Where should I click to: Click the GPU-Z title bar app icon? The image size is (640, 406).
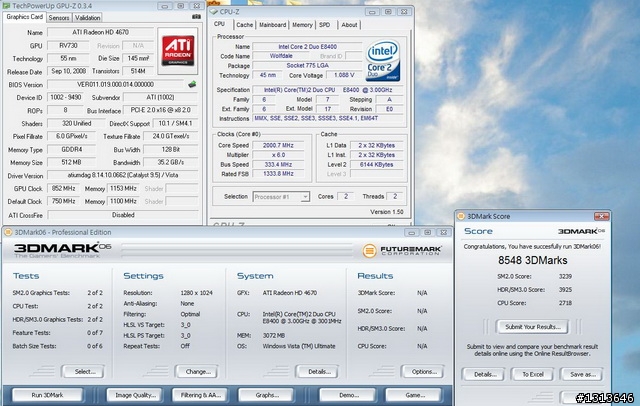point(6,6)
